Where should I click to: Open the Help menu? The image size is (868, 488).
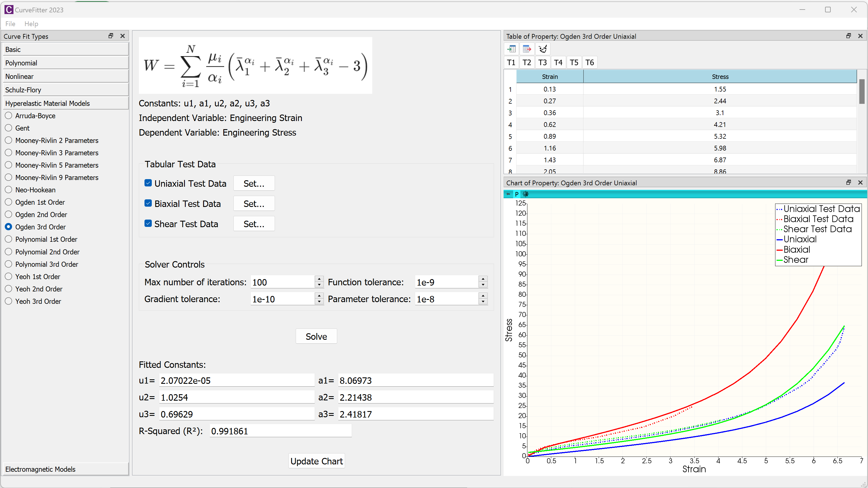[31, 24]
